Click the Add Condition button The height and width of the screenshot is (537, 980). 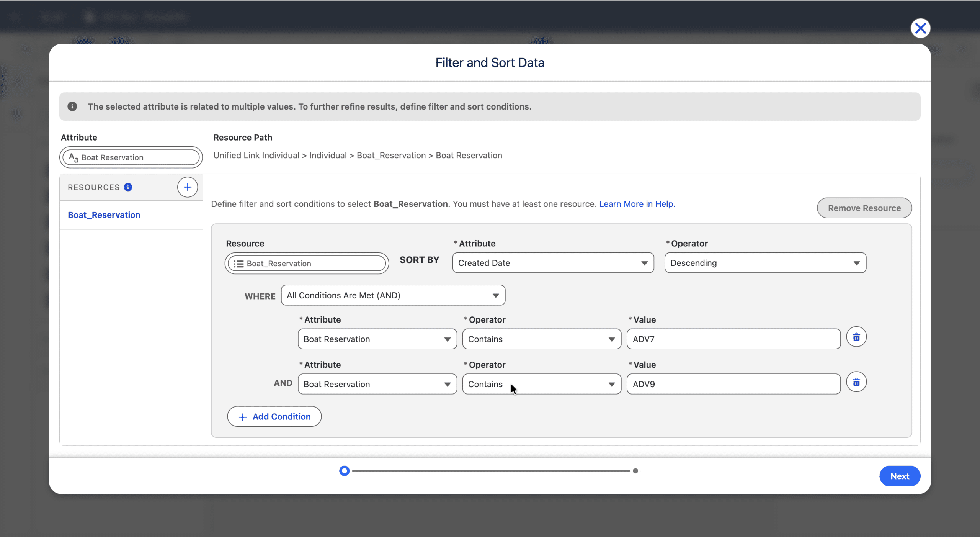(274, 417)
